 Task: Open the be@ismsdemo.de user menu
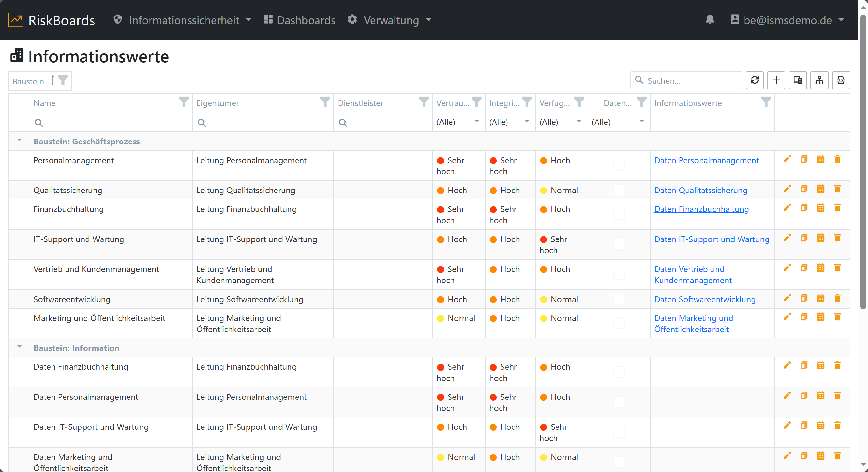[x=787, y=20]
